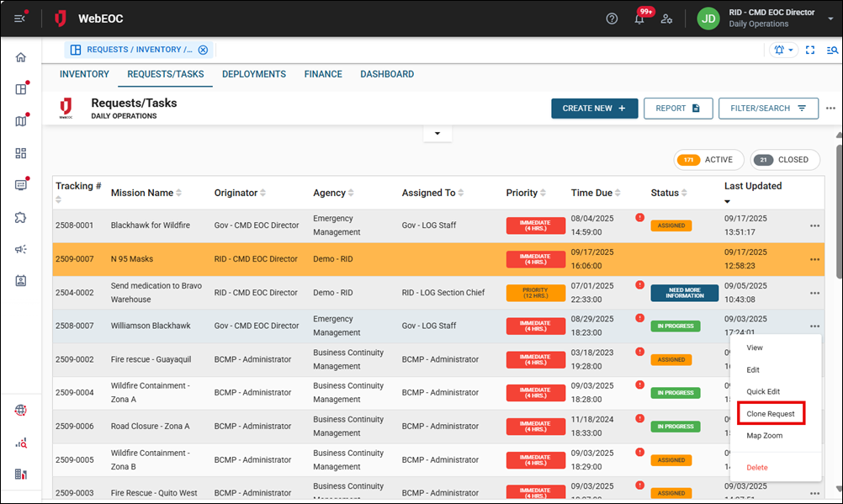Click the announcements megaphone icon
This screenshot has width=843, height=504.
[21, 248]
